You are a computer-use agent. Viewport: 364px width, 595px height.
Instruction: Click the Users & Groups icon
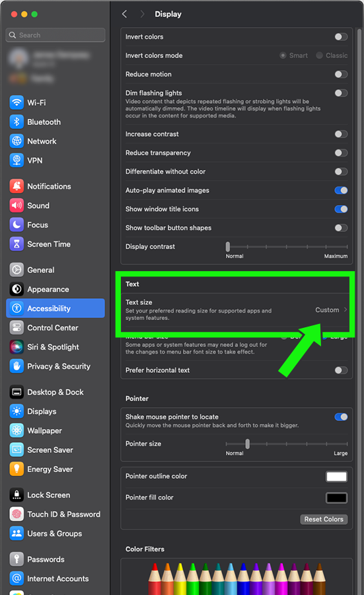(17, 533)
